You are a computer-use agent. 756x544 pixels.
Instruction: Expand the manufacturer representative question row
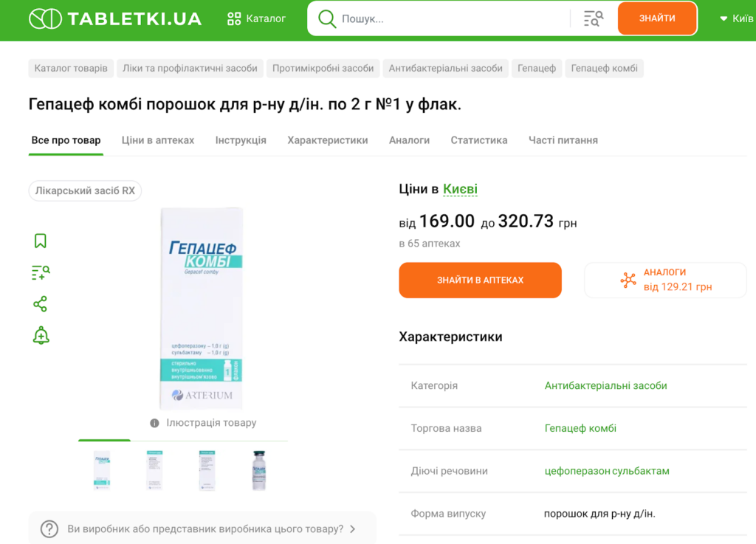click(x=202, y=528)
